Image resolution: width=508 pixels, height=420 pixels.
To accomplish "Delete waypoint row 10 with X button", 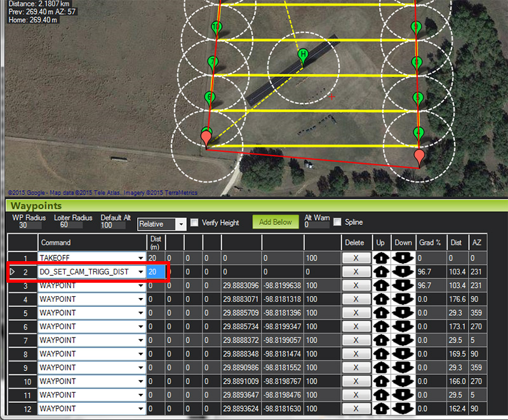I will pyautogui.click(x=355, y=381).
